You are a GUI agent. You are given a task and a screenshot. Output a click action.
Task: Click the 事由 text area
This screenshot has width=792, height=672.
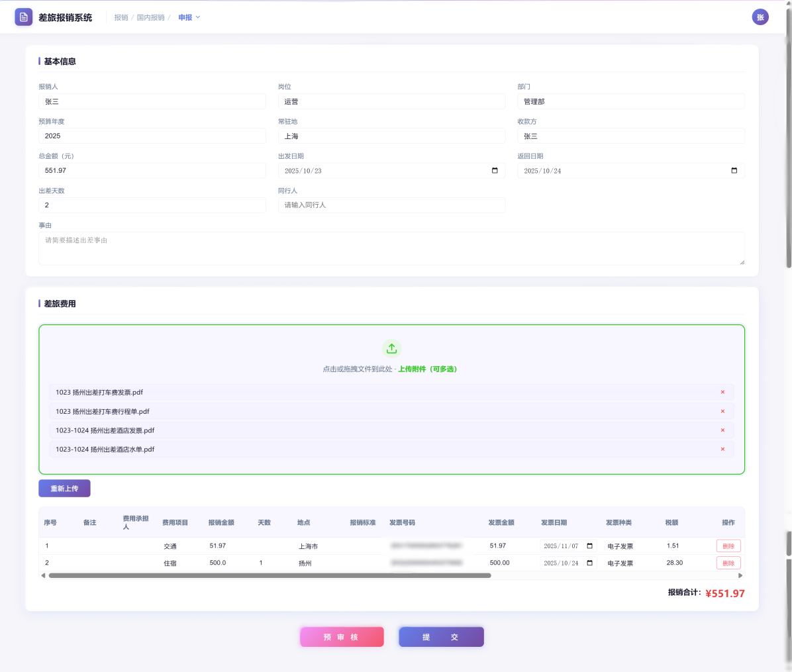[391, 248]
